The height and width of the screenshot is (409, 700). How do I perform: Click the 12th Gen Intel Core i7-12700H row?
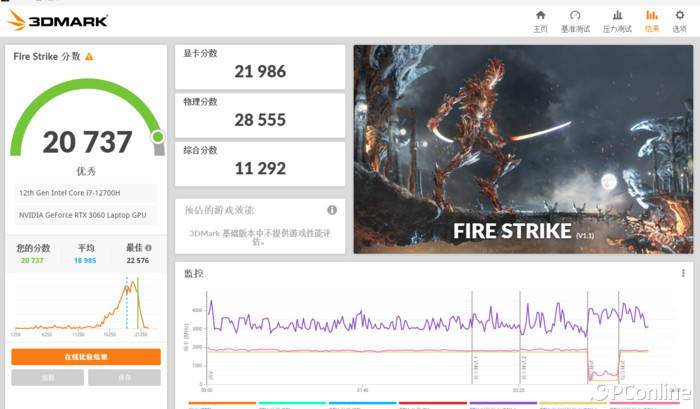[86, 193]
